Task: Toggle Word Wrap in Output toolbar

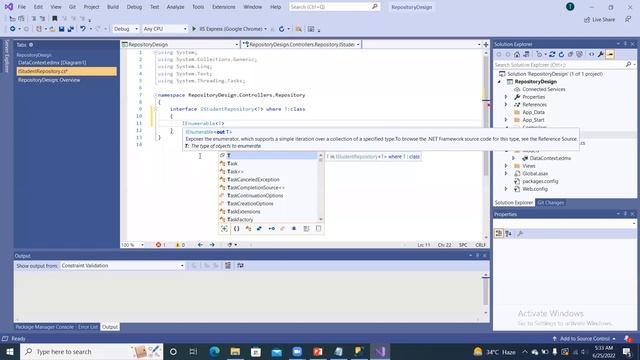Action: 240,266
